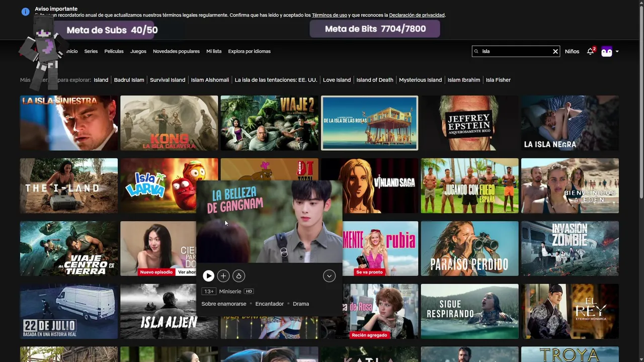Open Kong La Isla Calavera thumbnail
The image size is (644, 362).
[x=169, y=123]
